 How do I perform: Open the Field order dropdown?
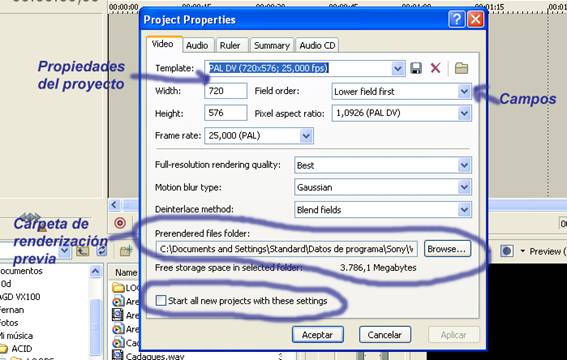pos(464,91)
